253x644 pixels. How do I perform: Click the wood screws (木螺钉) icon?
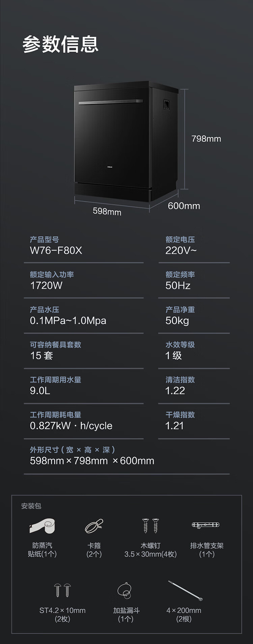[150, 525]
